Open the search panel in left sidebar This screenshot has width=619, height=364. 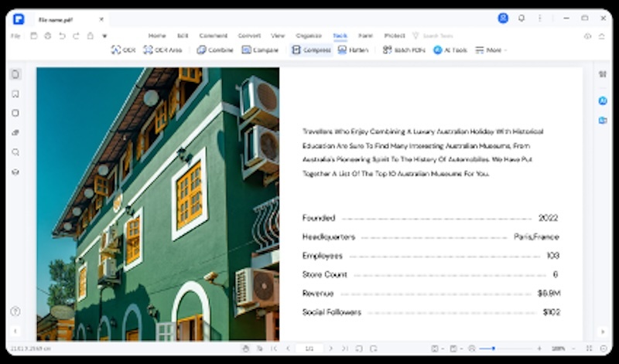(x=15, y=152)
